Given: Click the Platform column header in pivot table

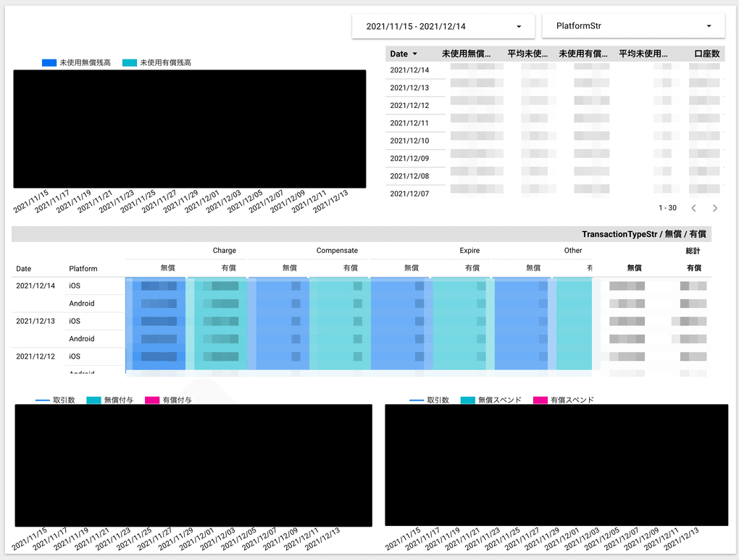Looking at the screenshot, I should (83, 269).
